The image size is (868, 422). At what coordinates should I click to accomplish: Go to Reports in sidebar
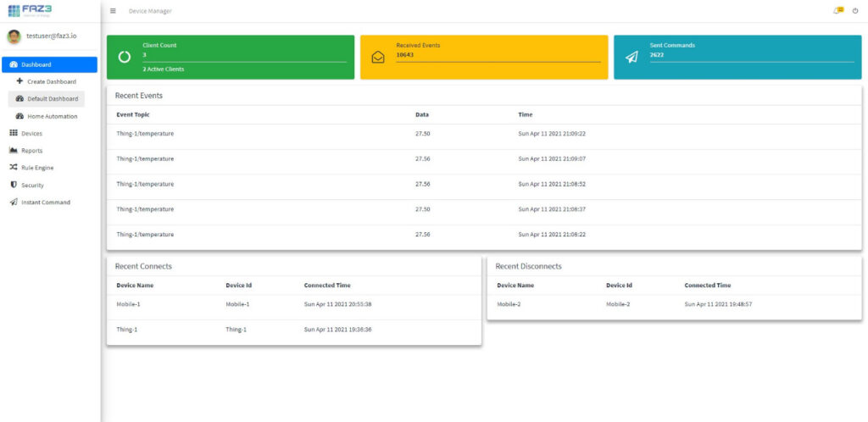(31, 151)
